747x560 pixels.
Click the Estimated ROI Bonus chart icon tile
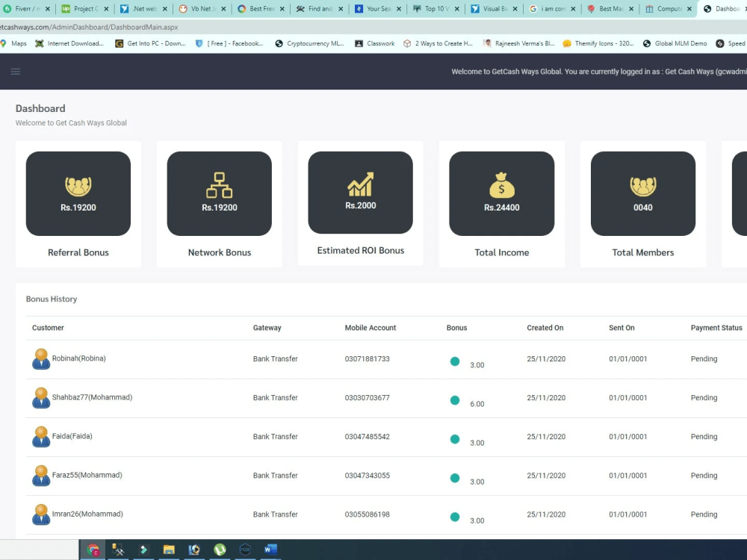[x=360, y=193]
